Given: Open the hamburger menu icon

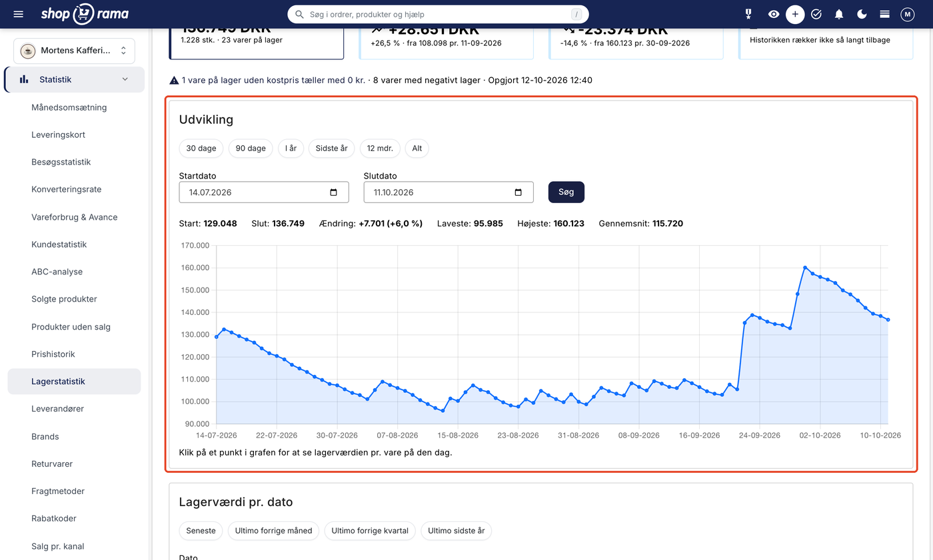Looking at the screenshot, I should click(x=18, y=14).
